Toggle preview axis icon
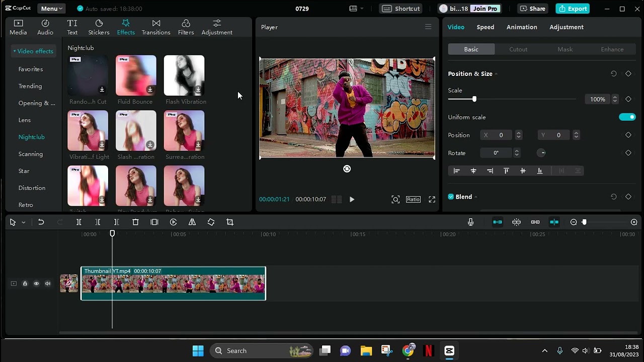The image size is (644, 362). (x=554, y=222)
